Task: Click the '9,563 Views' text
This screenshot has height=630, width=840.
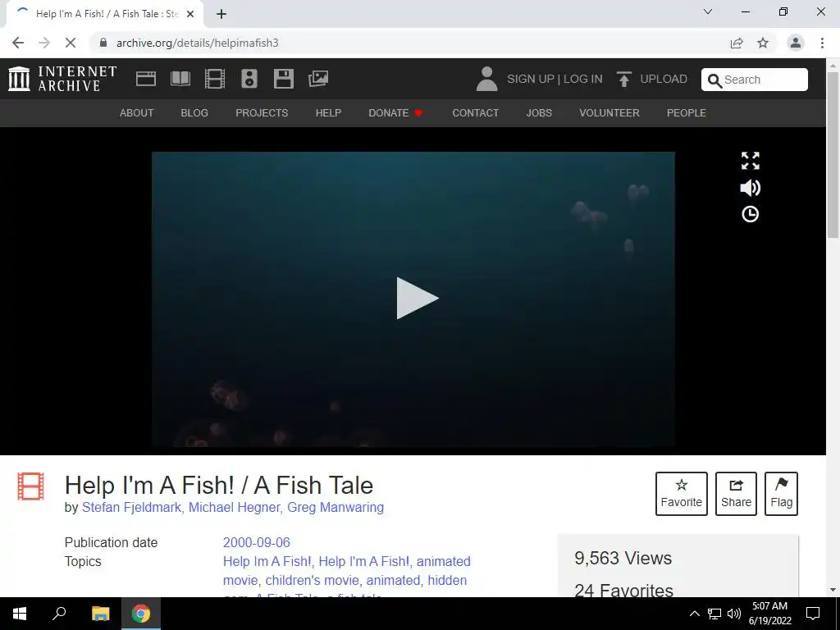Action: (623, 558)
